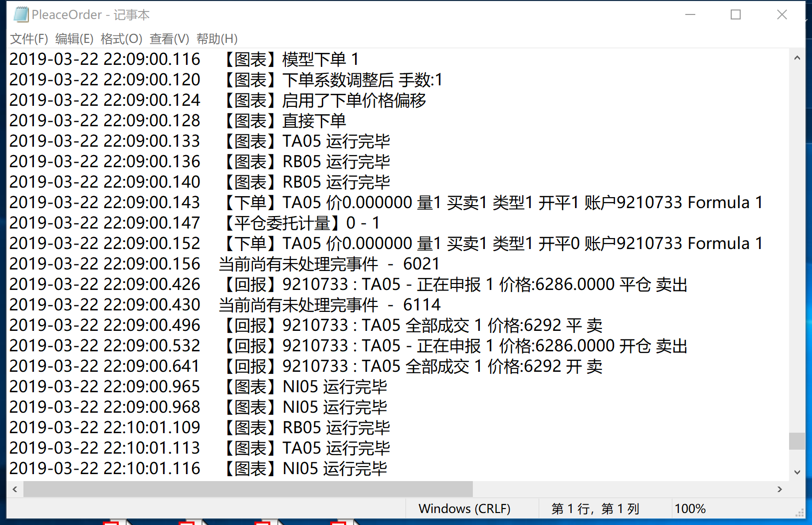Click the 全部成交 line with 平 卖
Image resolution: width=812 pixels, height=525 pixels.
pos(306,325)
